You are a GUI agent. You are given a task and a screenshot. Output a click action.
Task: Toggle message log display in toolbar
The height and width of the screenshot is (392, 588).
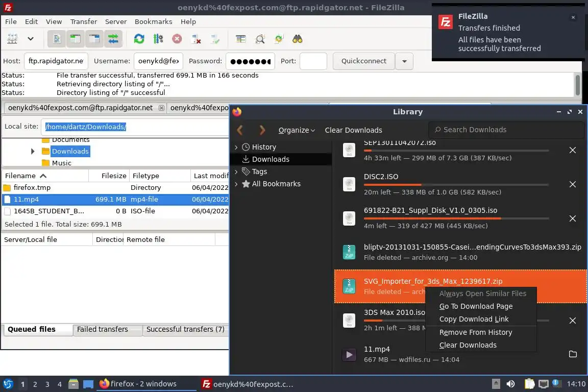pyautogui.click(x=57, y=39)
